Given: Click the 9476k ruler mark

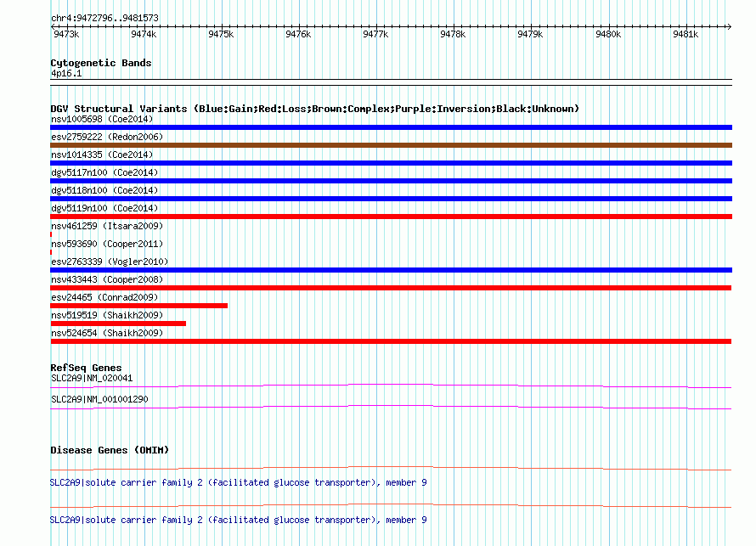Looking at the screenshot, I should [x=298, y=34].
